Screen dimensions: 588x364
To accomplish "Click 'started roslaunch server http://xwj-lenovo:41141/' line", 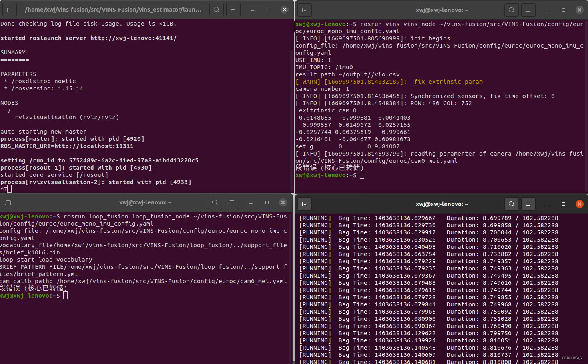I will (x=88, y=38).
